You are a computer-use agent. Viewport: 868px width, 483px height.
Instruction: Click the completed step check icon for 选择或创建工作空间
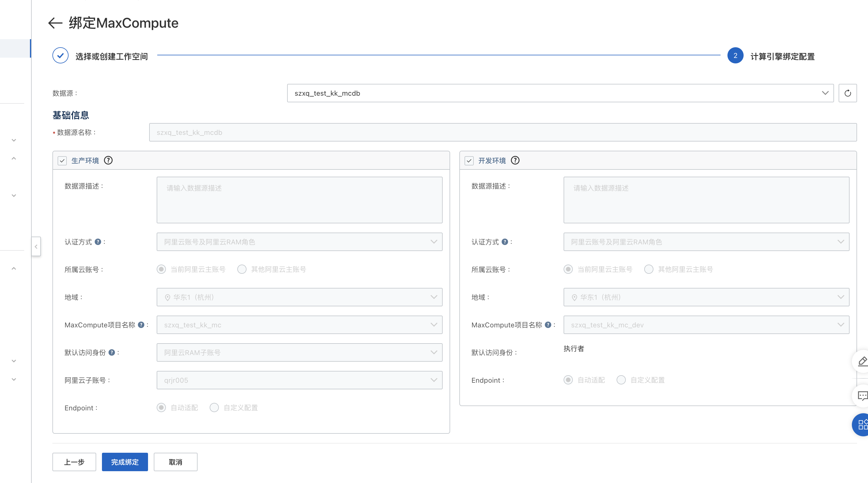60,56
